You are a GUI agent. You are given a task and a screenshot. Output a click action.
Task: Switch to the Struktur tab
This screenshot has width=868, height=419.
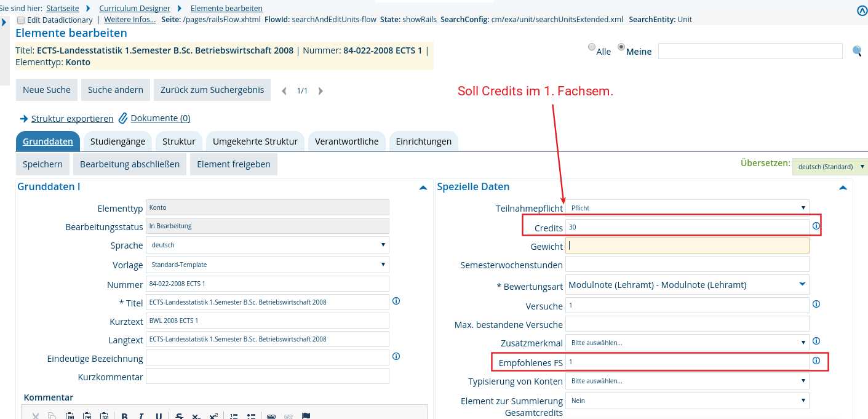(x=179, y=142)
